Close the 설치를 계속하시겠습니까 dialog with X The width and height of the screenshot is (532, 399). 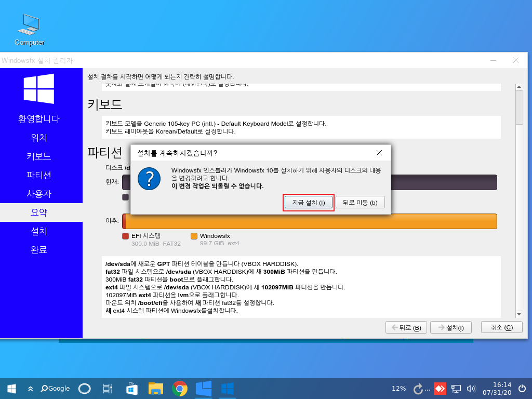pos(379,153)
